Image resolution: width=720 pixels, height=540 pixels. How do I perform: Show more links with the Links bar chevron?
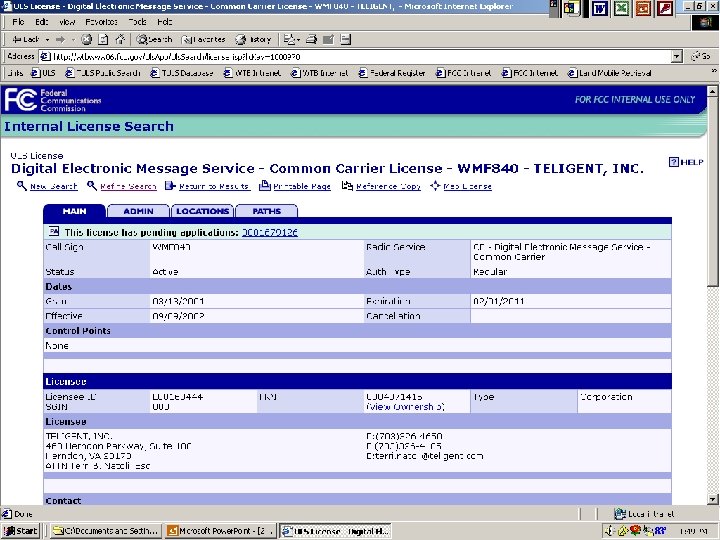714,71
